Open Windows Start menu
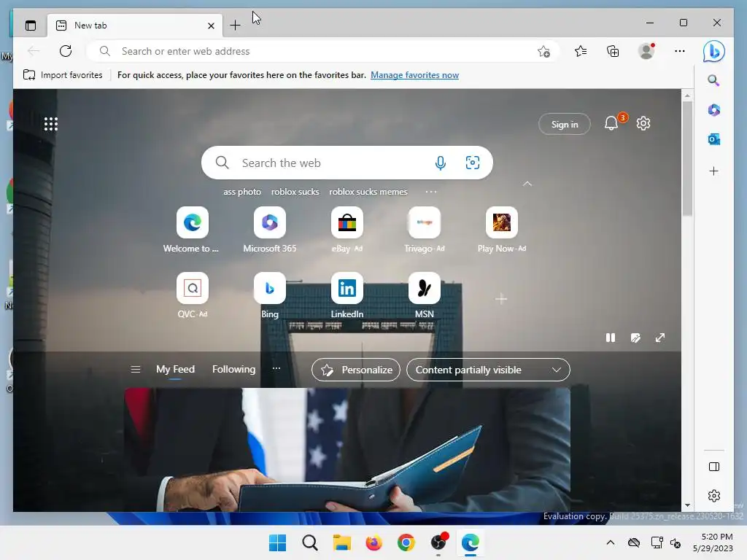The height and width of the screenshot is (560, 747). coord(277,542)
